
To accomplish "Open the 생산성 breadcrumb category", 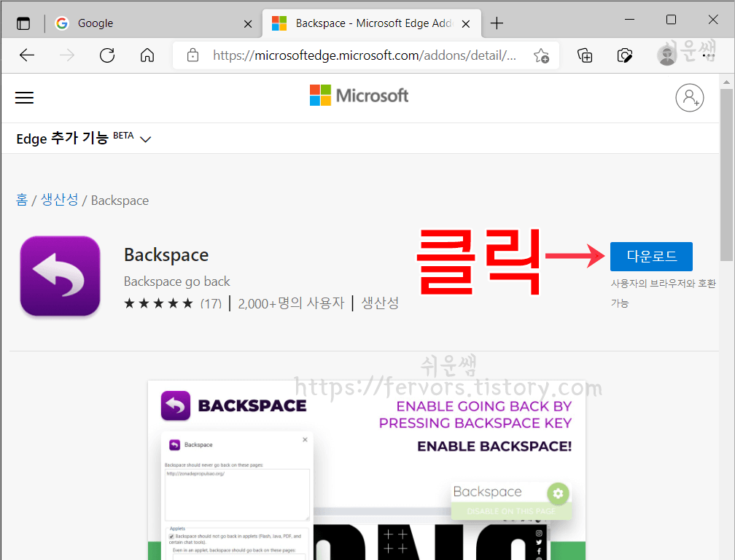I will pyautogui.click(x=60, y=200).
